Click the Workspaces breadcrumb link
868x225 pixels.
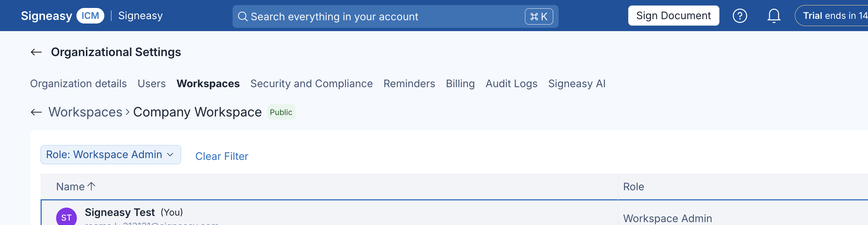click(x=85, y=112)
